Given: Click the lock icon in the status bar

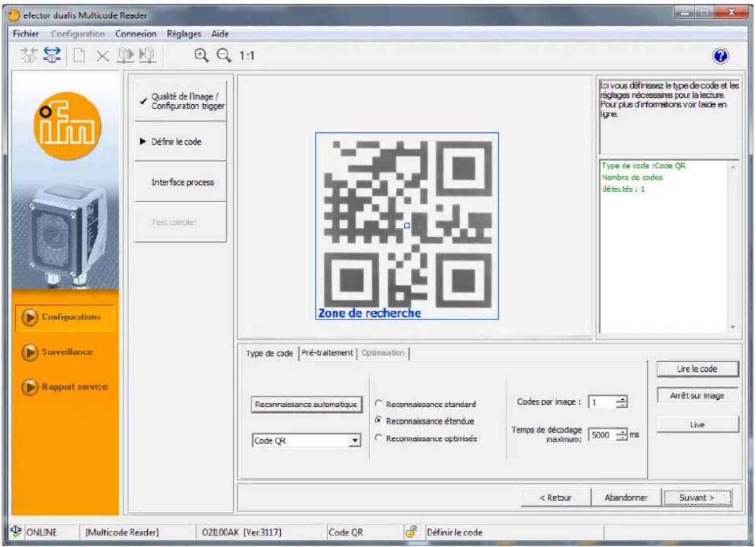Looking at the screenshot, I should (x=410, y=532).
